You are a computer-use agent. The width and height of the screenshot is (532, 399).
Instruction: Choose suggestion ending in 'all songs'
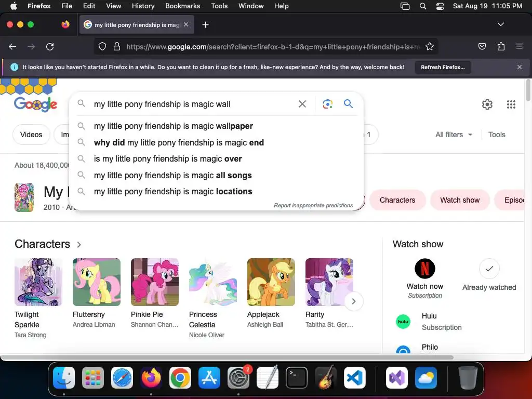216,175
